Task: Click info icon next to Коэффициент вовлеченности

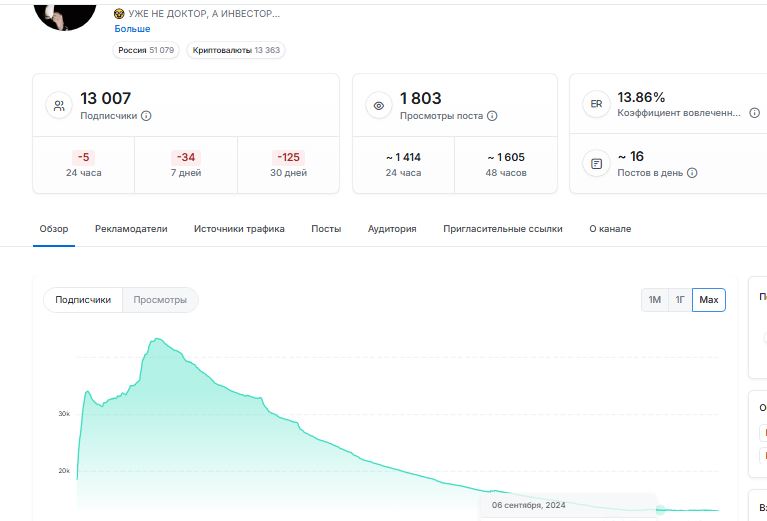Action: pos(754,113)
